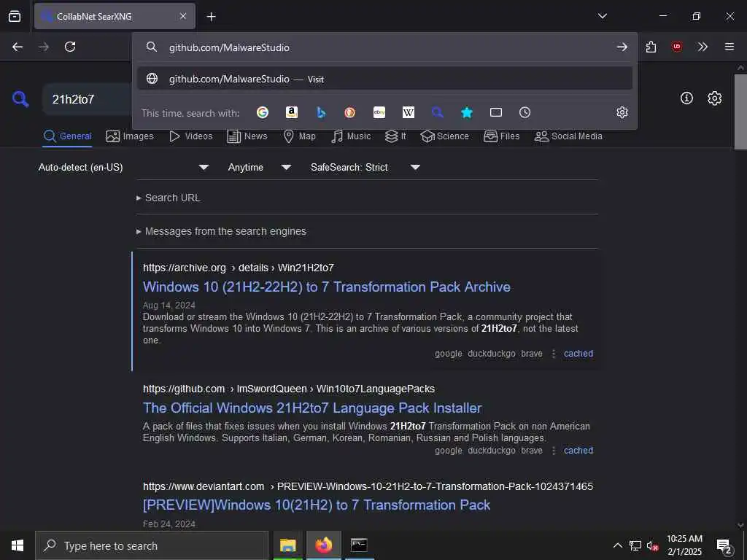Open the terminal window from the taskbar
Viewport: 747px width, 560px height.
coord(359,545)
